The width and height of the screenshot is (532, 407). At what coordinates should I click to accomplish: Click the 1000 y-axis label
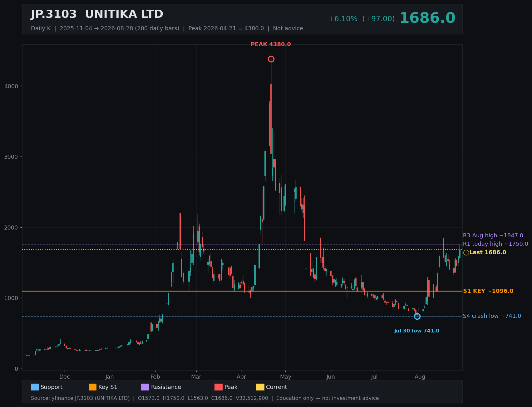[x=11, y=298]
